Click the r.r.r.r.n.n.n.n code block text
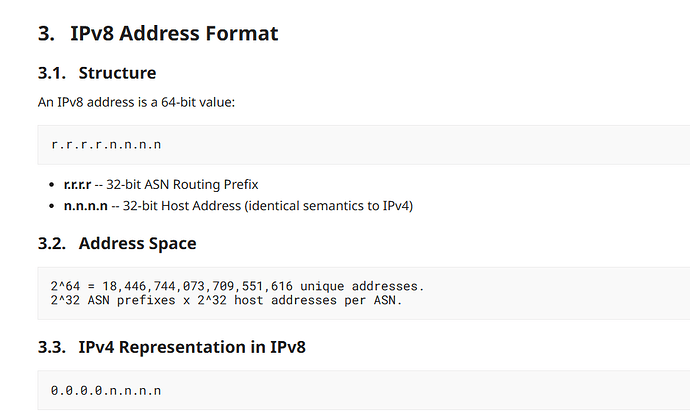The height and width of the screenshot is (416, 690). pyautogui.click(x=106, y=144)
